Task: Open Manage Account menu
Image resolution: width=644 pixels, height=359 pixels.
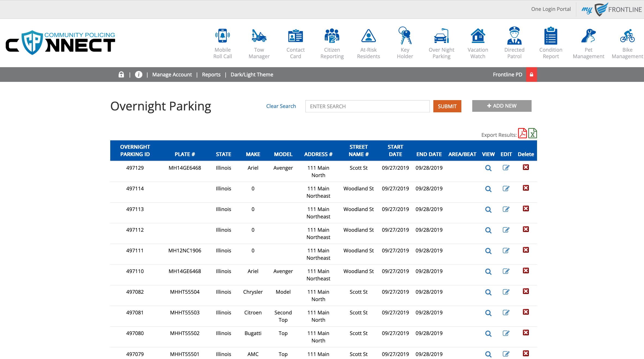Action: pyautogui.click(x=172, y=75)
